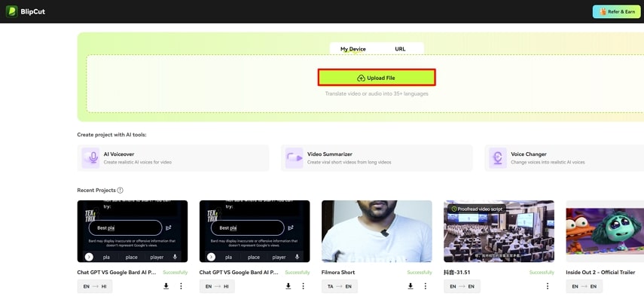
Task: Open the Inside Out 2 trailer thumbnail
Action: click(605, 231)
